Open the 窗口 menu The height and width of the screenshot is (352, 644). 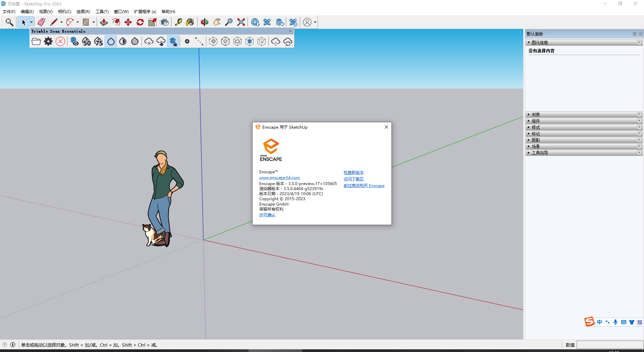[x=121, y=11]
